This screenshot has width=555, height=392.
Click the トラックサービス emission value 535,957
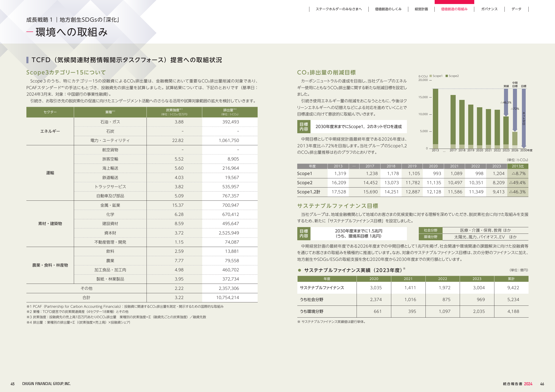231,187
